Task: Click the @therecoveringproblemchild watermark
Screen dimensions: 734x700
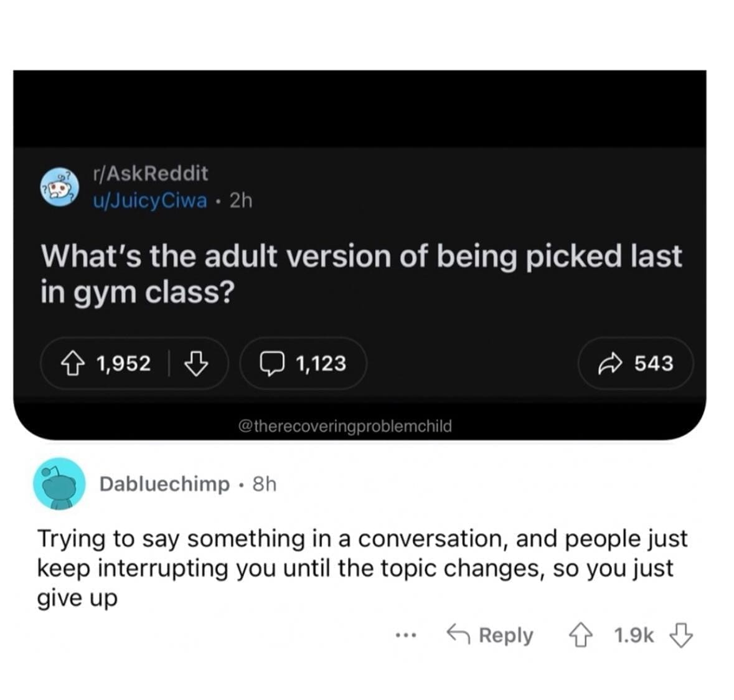Action: coord(345,427)
